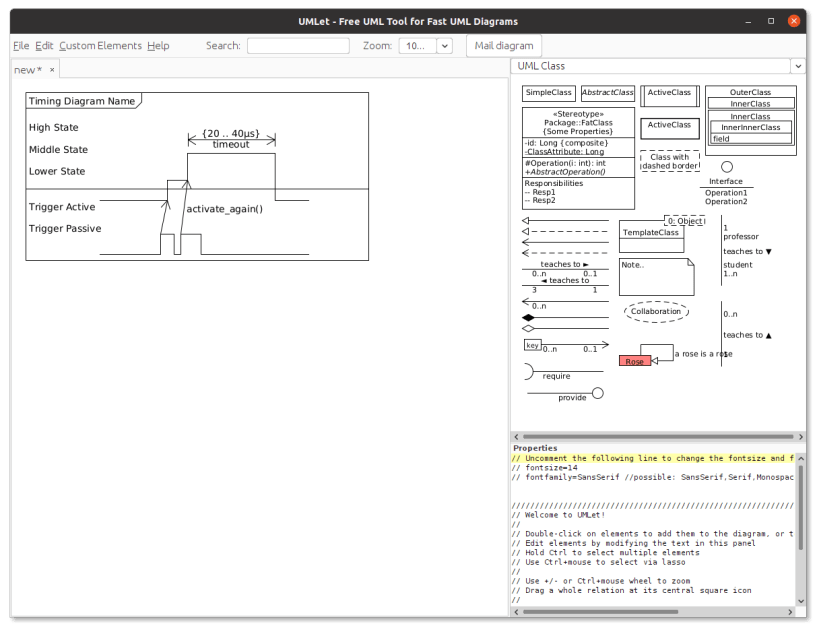Screen dimensions: 819x630
Task: Open the Edit menu
Action: (x=44, y=46)
